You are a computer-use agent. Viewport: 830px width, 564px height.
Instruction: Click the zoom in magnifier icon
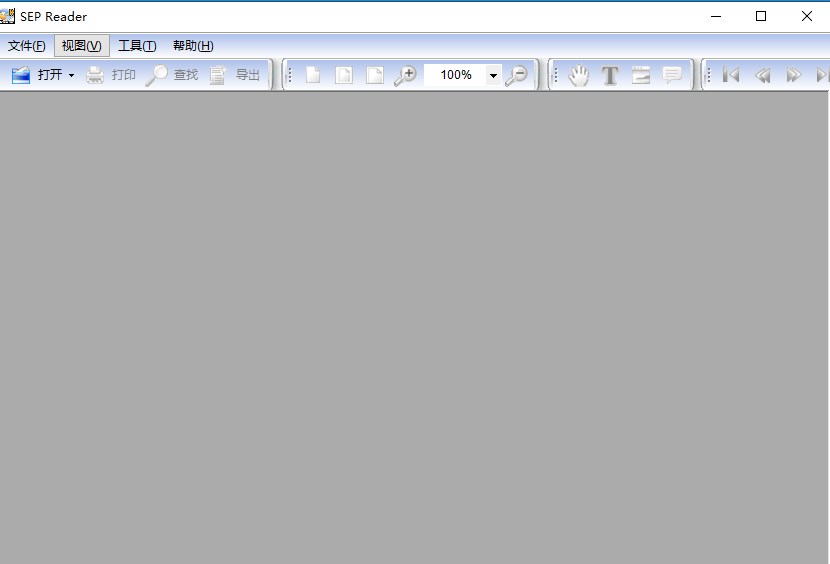coord(405,75)
